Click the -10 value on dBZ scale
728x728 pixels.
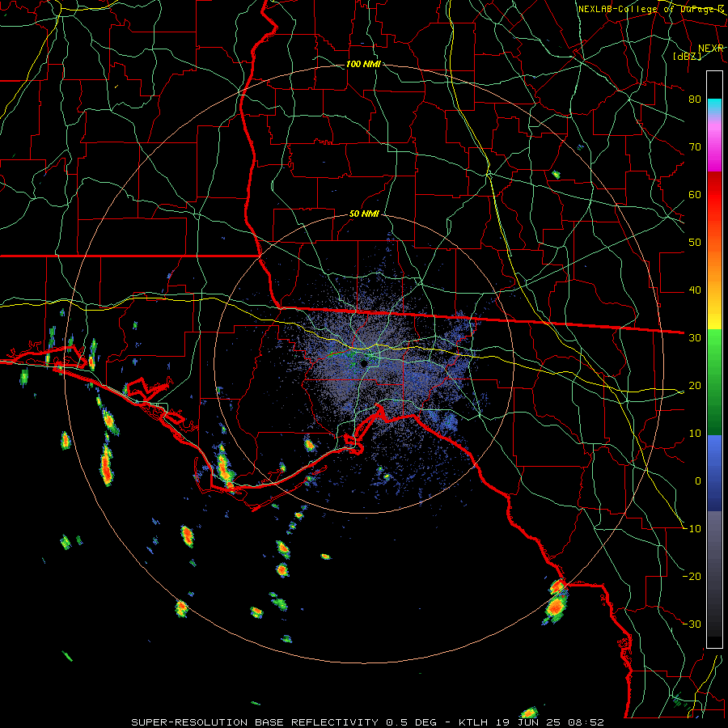point(692,529)
